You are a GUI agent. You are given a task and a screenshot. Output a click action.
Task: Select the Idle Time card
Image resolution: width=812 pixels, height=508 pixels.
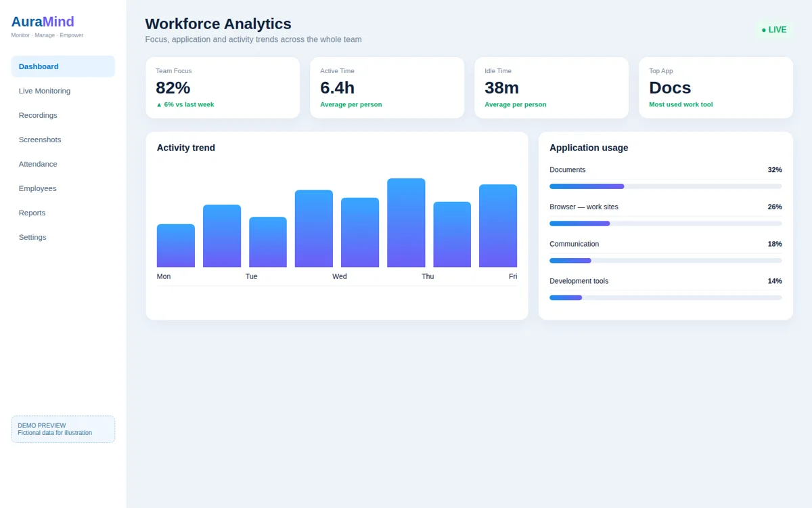pos(551,87)
